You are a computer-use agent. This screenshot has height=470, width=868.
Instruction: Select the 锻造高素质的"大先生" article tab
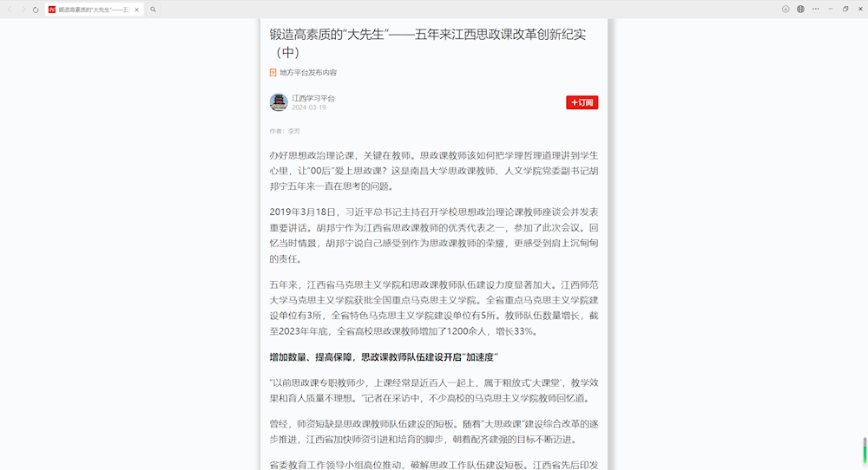91,10
